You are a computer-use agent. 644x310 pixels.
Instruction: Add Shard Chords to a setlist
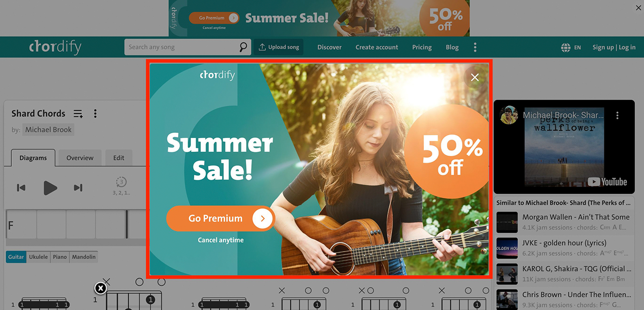point(78,114)
